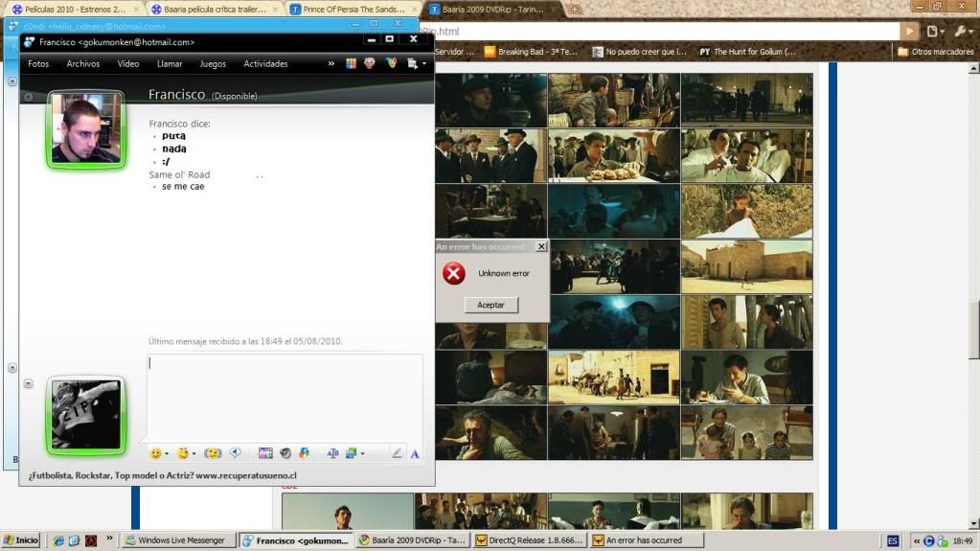Open The Hunt for Gollum bookmark
Image resolution: width=980 pixels, height=551 pixels.
pos(747,52)
